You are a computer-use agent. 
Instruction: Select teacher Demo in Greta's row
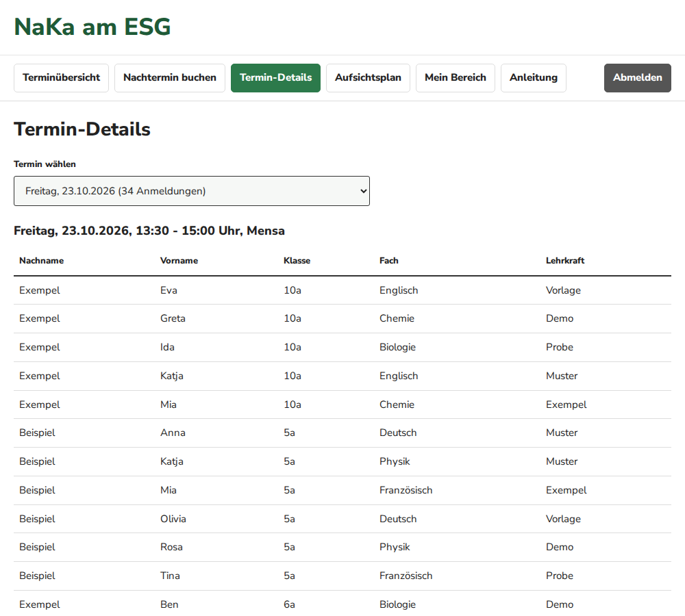(560, 318)
